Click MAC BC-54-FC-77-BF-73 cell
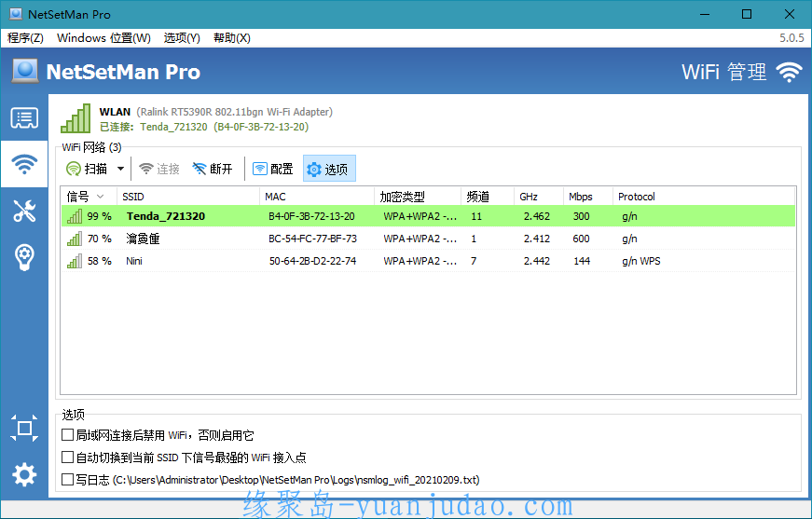The height and width of the screenshot is (519, 812). tap(313, 239)
